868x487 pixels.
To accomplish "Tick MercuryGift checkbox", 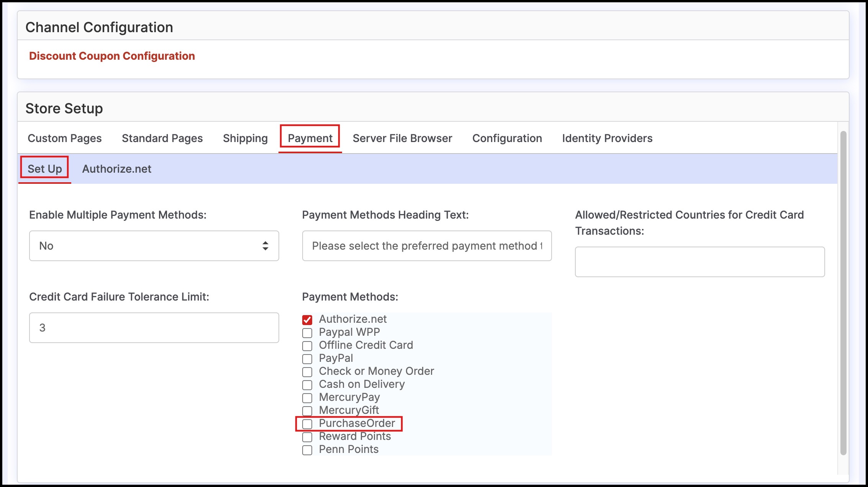I will pyautogui.click(x=307, y=411).
